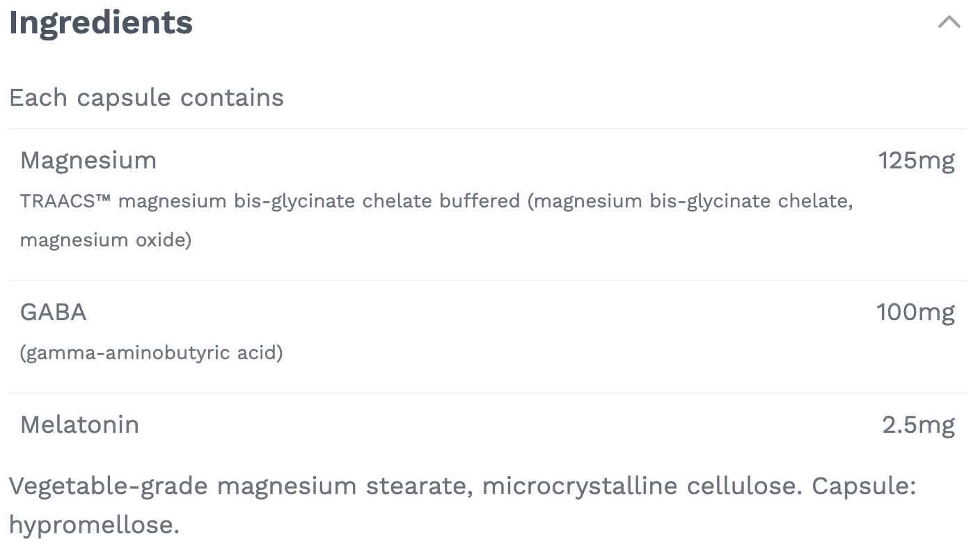Click the 100mg GABA dosage value
980x554 pixels.
coord(914,312)
